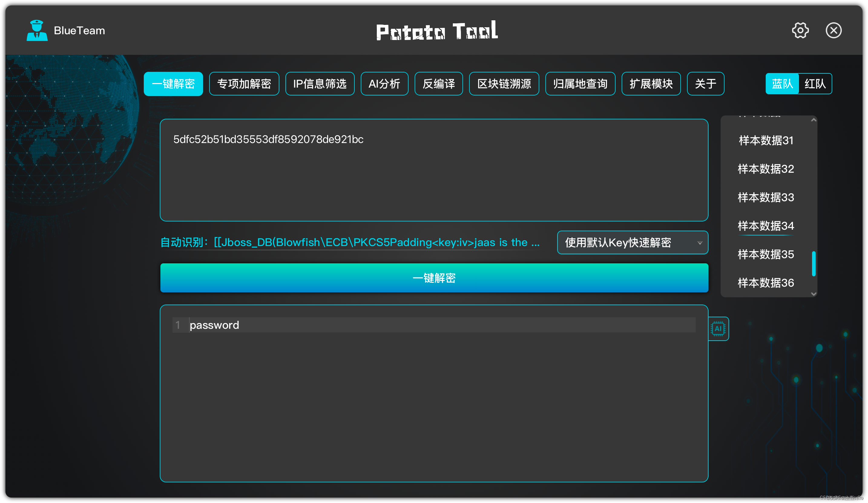
Task: Click the AI chip icon beside output
Action: click(x=718, y=328)
